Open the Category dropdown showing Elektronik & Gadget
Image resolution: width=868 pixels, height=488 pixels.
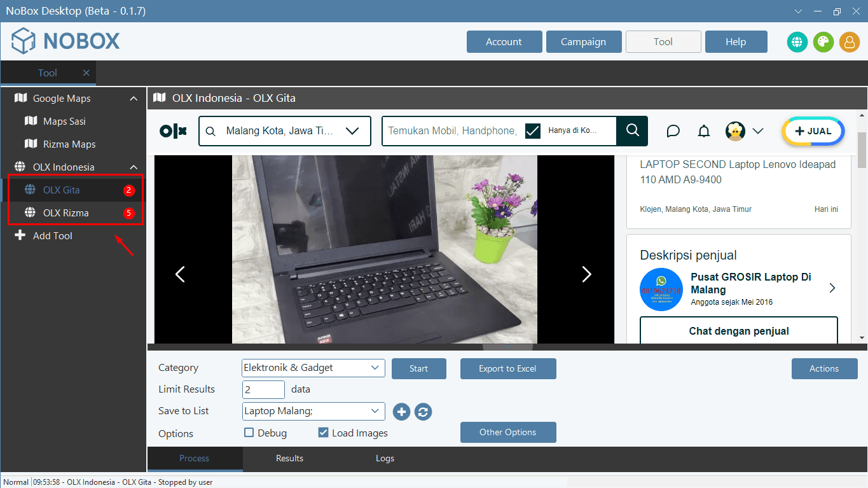click(313, 368)
